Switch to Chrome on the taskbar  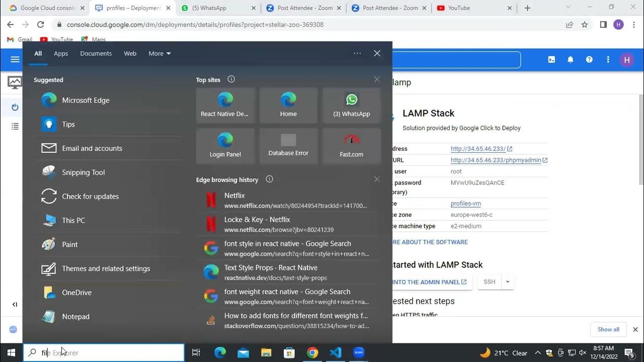pyautogui.click(x=312, y=353)
